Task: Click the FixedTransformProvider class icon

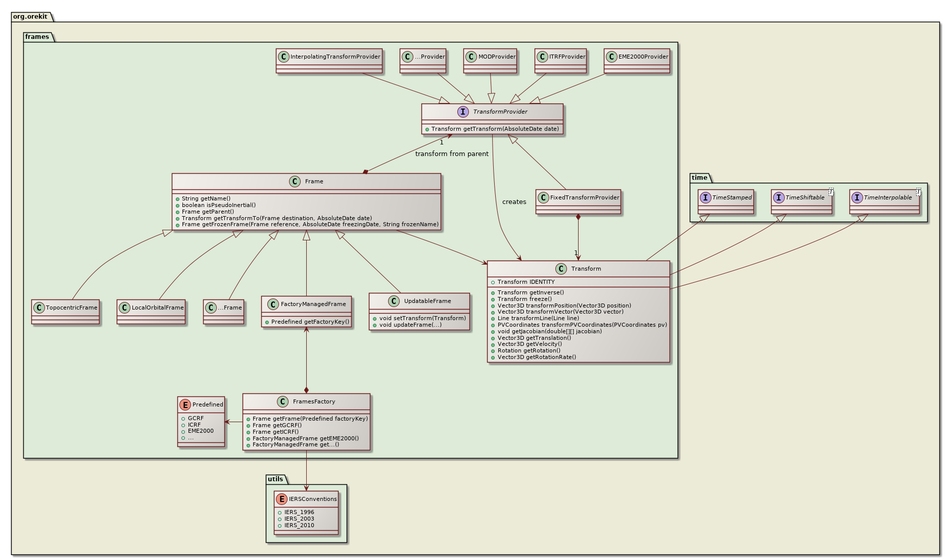Action: click(x=543, y=197)
